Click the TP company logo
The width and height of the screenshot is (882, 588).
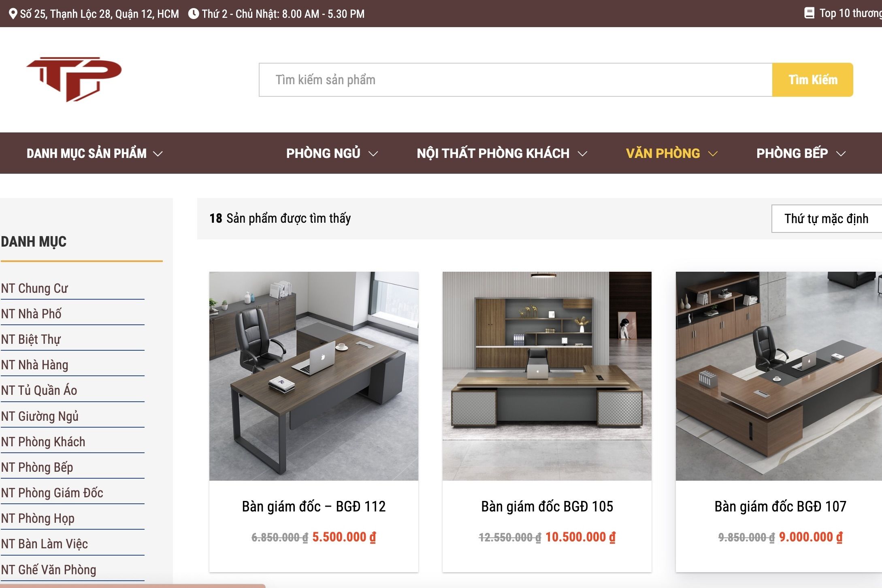74,79
